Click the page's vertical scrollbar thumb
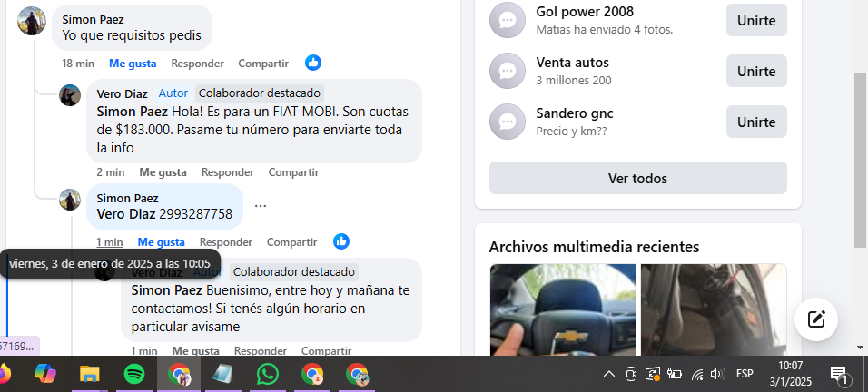The image size is (868, 392). [861, 161]
